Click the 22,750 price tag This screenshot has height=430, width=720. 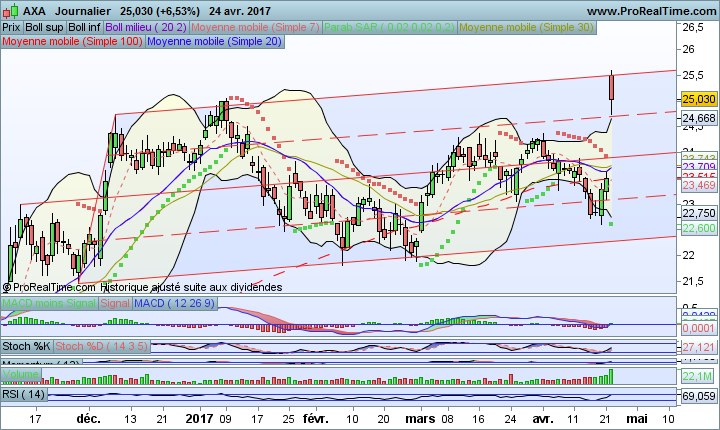(699, 213)
